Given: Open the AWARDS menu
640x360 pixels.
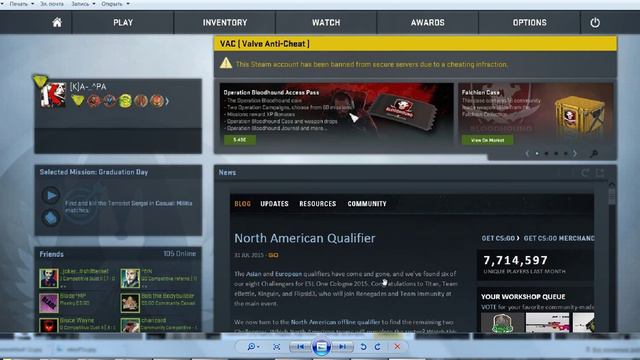Looking at the screenshot, I should (x=427, y=22).
